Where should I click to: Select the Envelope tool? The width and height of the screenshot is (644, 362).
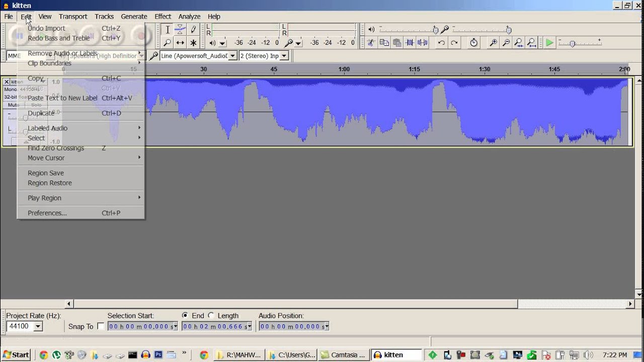pyautogui.click(x=180, y=30)
